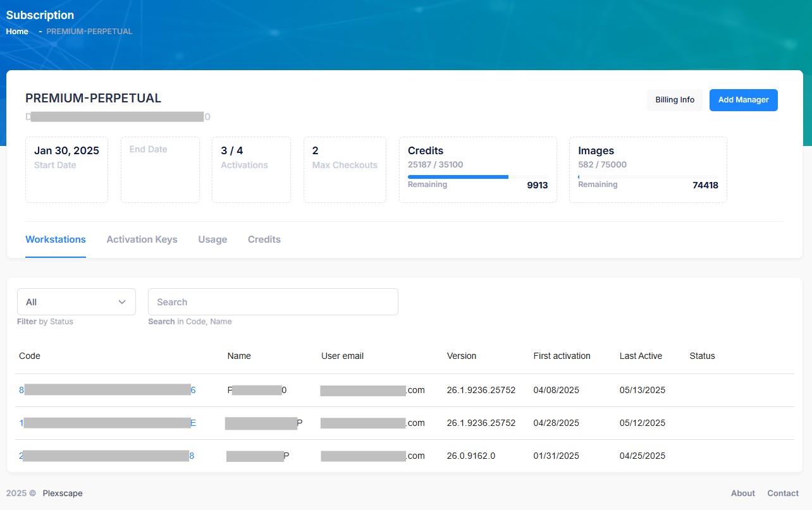Screen dimensions: 812x510
Task: Click the remaining credits value 9913
Action: pos(538,185)
